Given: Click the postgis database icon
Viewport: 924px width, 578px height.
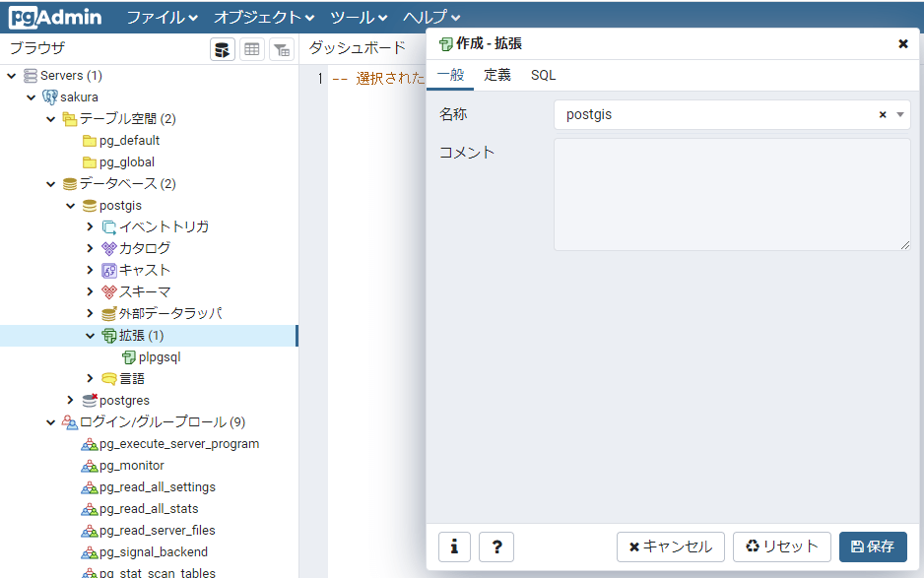Looking at the screenshot, I should (90, 206).
